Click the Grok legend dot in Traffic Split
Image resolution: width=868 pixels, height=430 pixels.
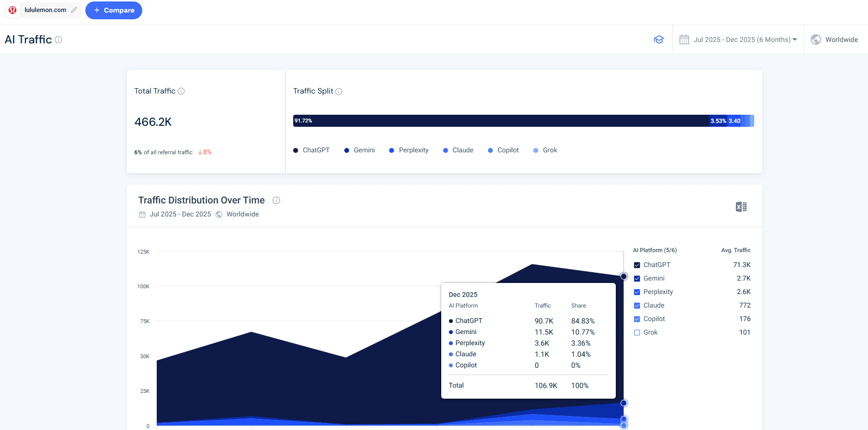coord(536,150)
